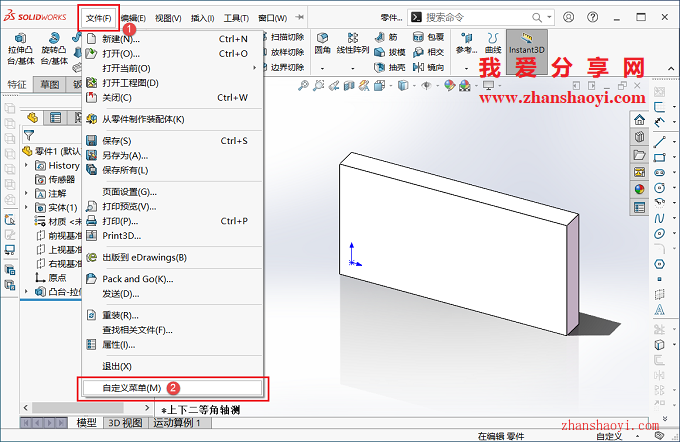680x442 pixels.
Task: Open Fillet dropdown arrow below icon
Action: point(322,69)
